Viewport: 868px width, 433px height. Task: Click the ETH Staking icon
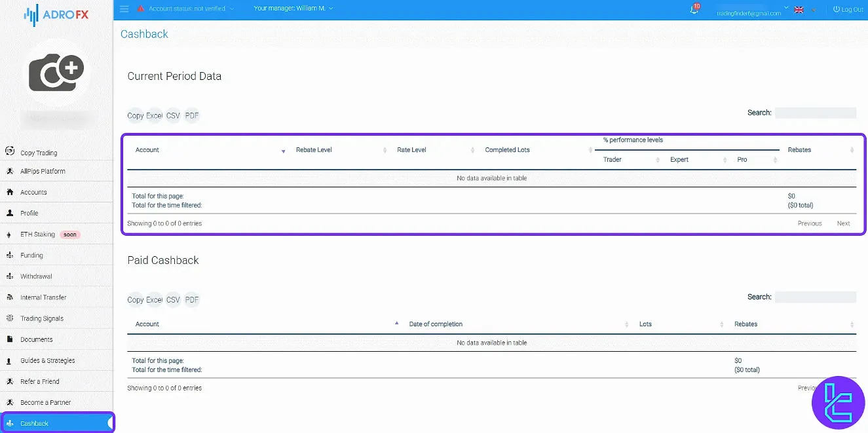pyautogui.click(x=10, y=234)
